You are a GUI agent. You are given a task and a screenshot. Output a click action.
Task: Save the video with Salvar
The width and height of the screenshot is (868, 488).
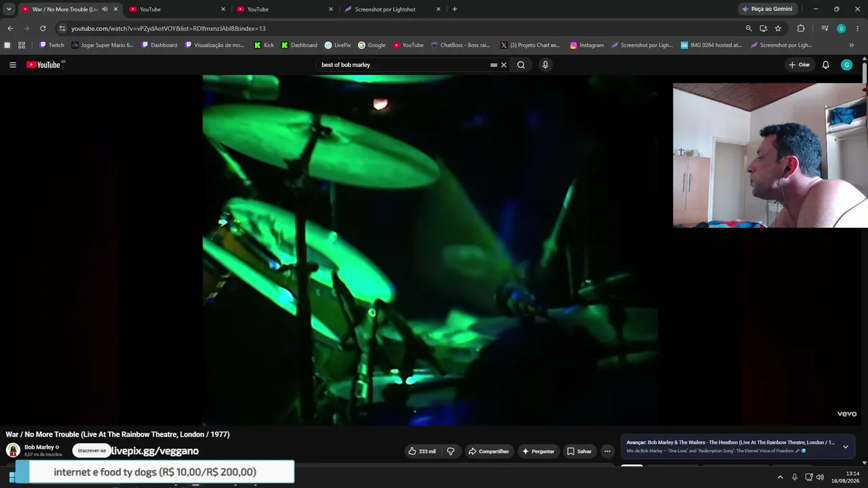[579, 451]
